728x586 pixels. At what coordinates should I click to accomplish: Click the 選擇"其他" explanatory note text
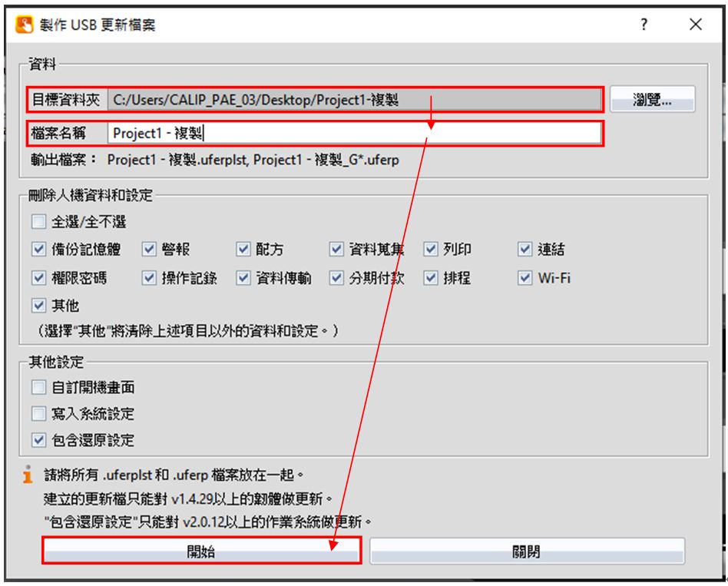coord(187,331)
